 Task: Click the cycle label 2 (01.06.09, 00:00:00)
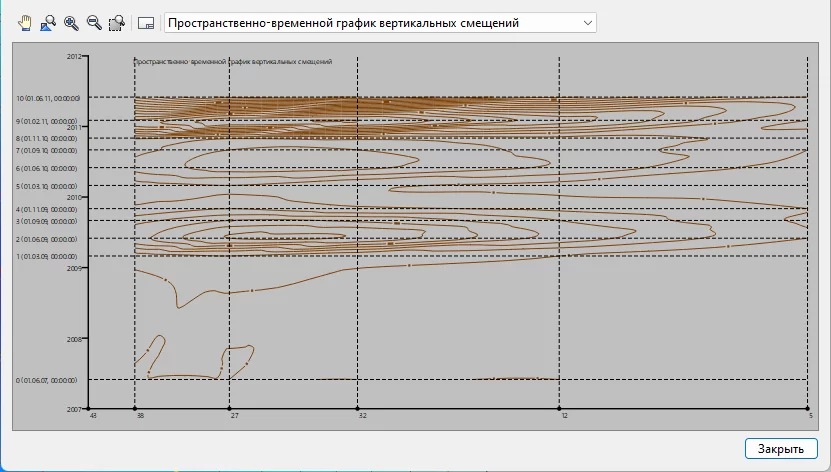[x=47, y=239]
